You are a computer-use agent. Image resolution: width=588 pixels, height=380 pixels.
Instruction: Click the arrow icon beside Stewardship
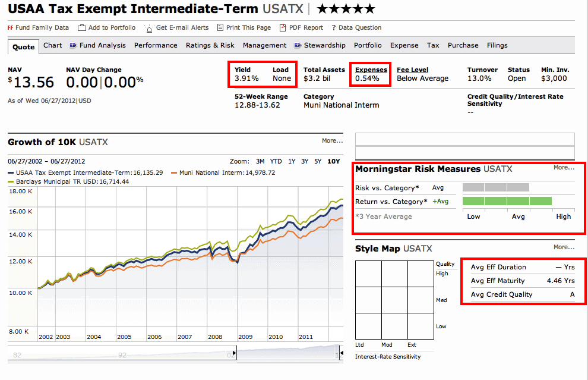298,45
